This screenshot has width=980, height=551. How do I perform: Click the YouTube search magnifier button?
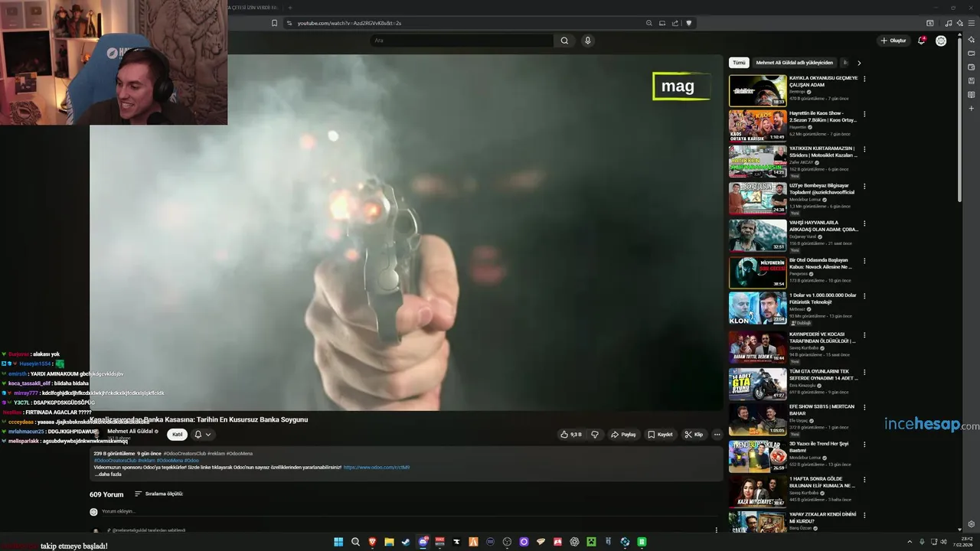point(564,41)
